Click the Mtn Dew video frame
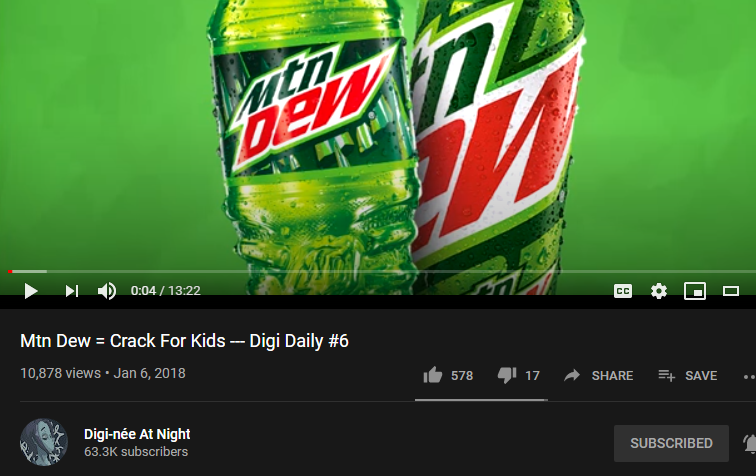 click(378, 135)
